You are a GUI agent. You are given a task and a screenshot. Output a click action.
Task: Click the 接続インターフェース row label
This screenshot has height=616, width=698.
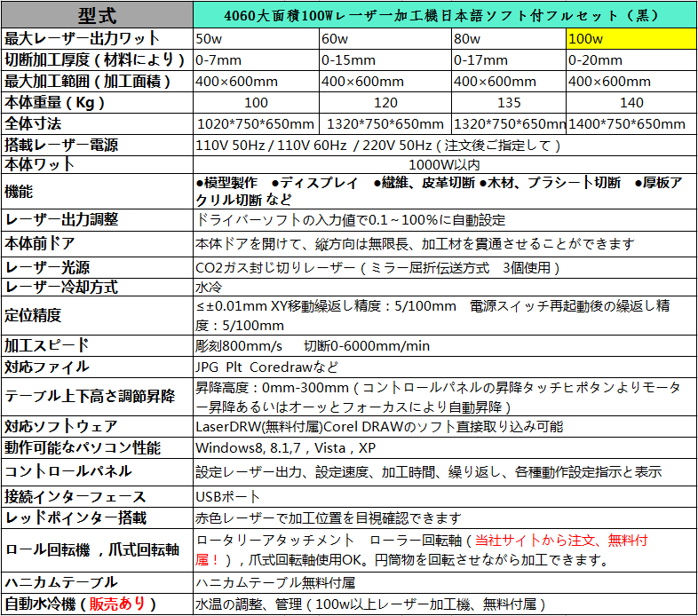point(97,497)
